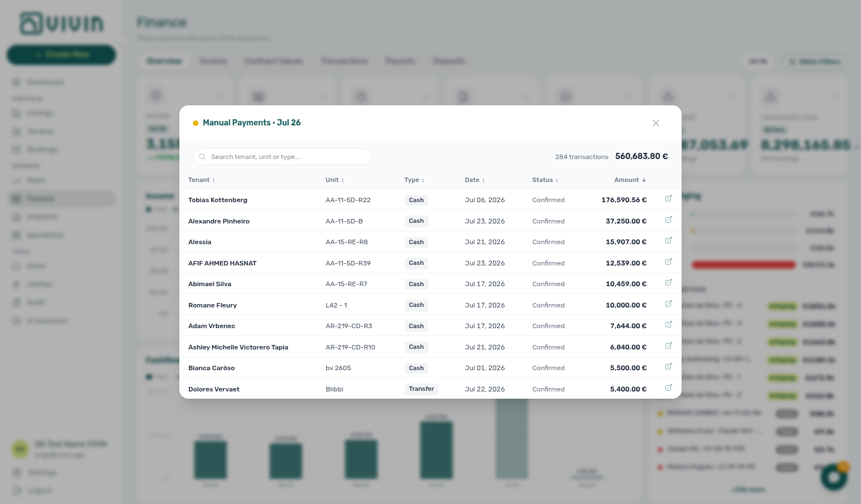Click tenant name Dolores Vervaet
Image resolution: width=861 pixels, height=504 pixels.
(214, 389)
